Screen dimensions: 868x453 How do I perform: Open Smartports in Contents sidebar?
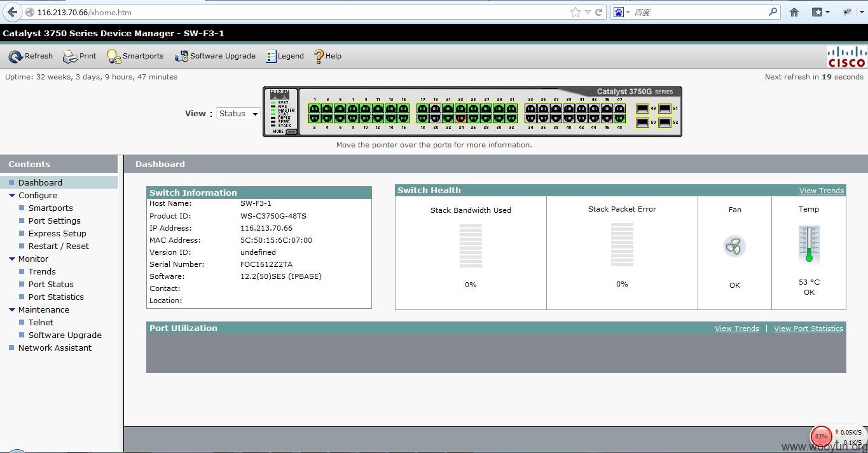click(x=51, y=208)
